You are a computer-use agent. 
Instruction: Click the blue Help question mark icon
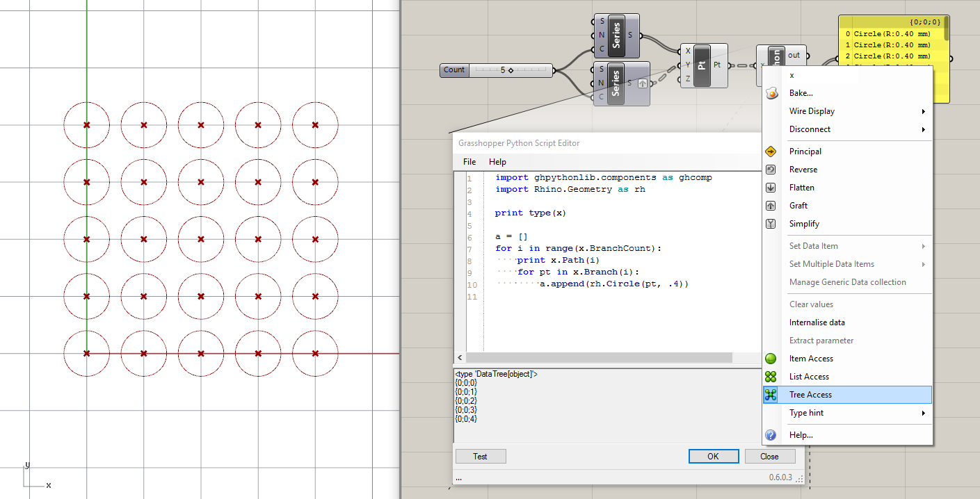pyautogui.click(x=771, y=435)
